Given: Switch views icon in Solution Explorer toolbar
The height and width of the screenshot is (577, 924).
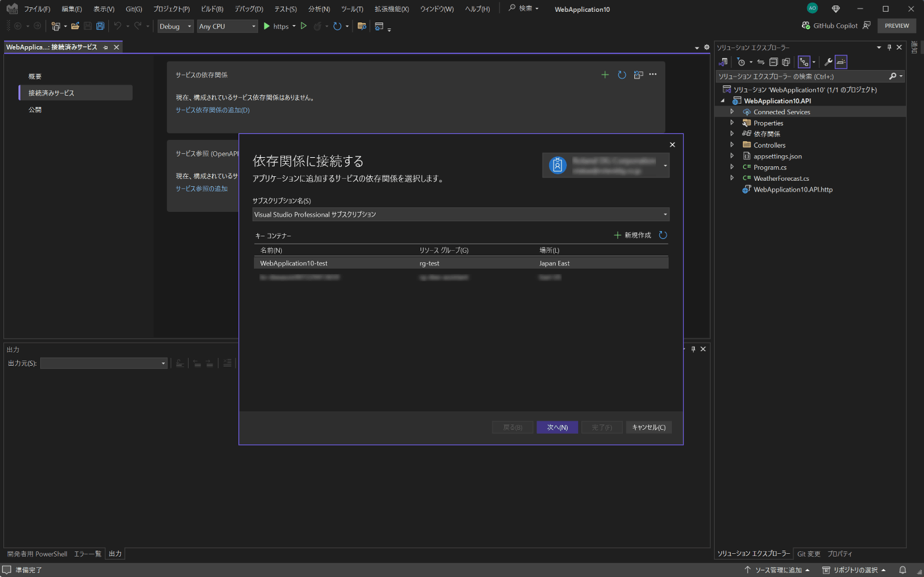Looking at the screenshot, I should coord(723,62).
